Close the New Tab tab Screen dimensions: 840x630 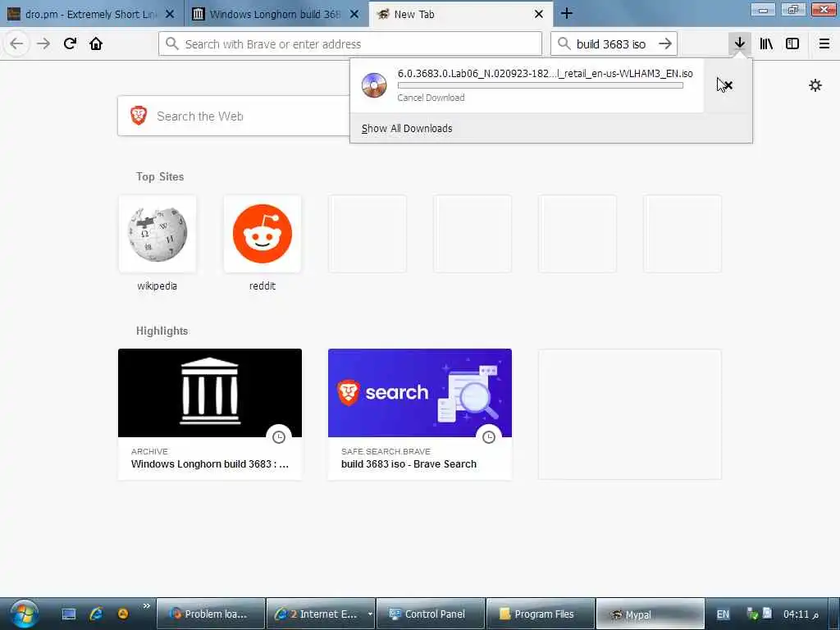point(539,15)
